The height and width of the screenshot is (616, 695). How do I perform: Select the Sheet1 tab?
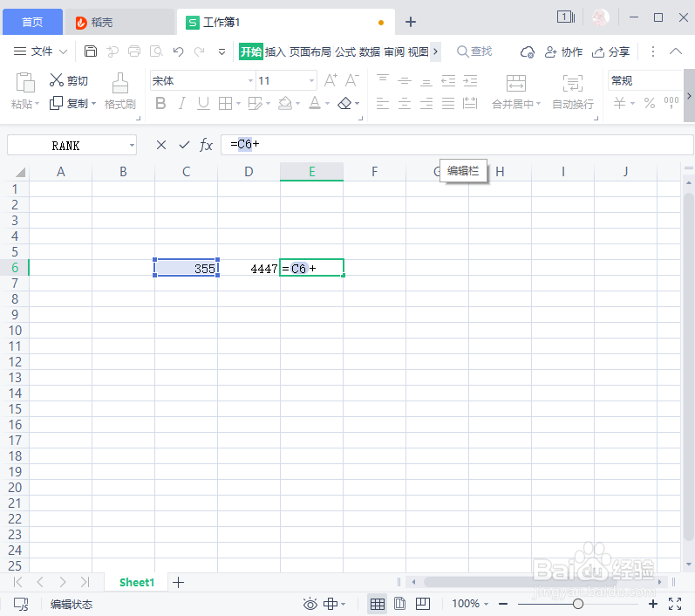tap(137, 582)
